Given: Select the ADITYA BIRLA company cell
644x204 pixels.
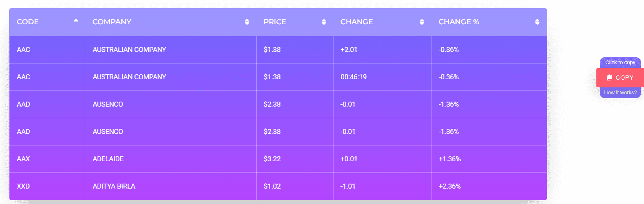Looking at the screenshot, I should pos(114,186).
